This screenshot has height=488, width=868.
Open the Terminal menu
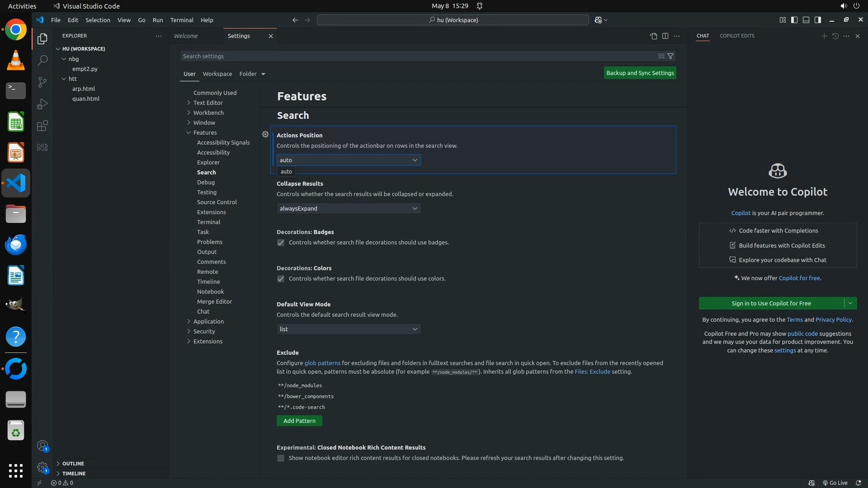click(x=182, y=20)
